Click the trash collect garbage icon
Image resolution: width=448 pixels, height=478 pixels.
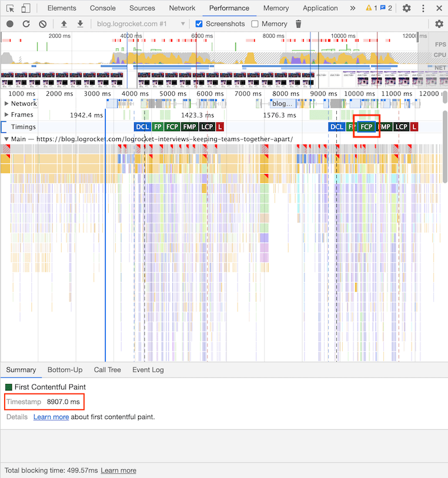[x=298, y=24]
